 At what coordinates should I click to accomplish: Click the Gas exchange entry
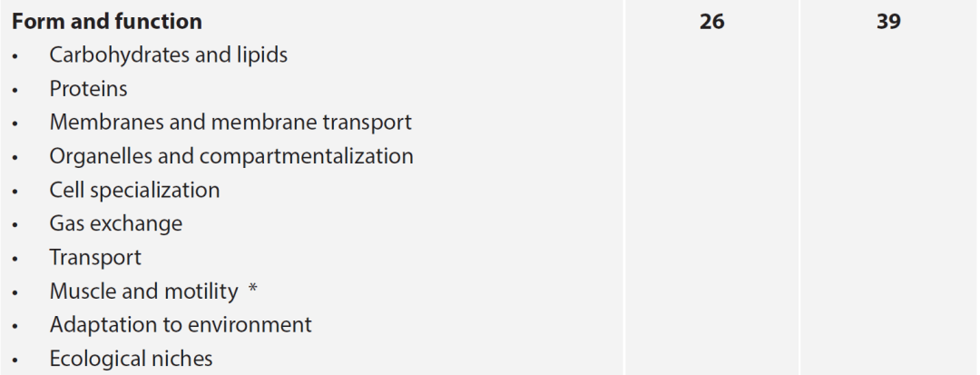tap(115, 223)
